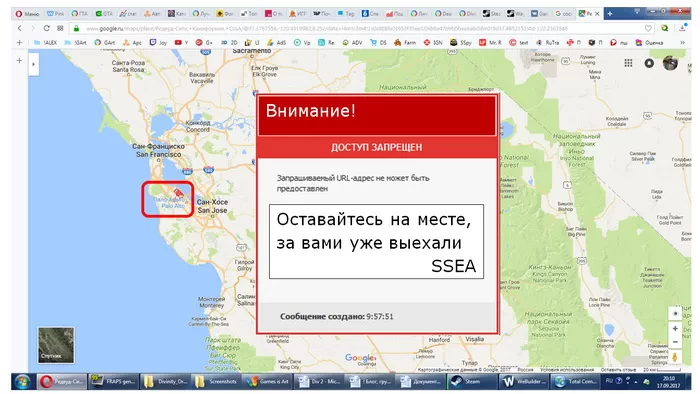This screenshot has height=394, width=700.
Task: Go back with the browser back arrow
Action: [20, 28]
